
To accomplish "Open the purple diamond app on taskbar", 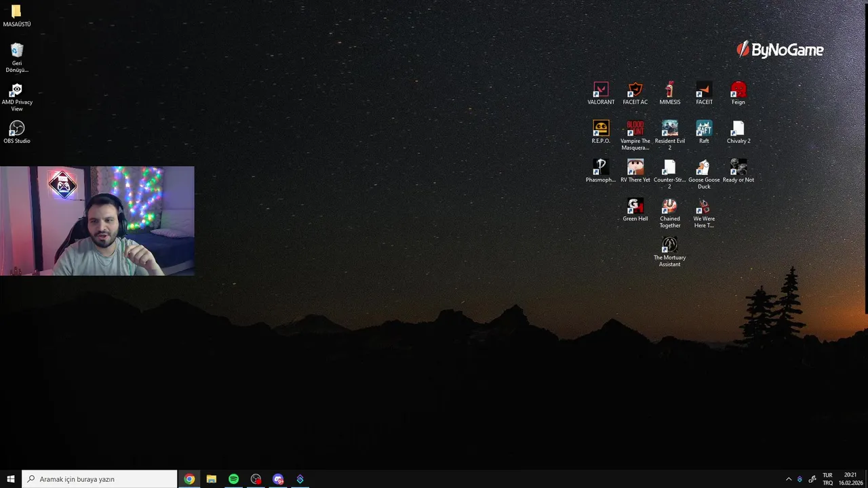I will click(x=300, y=479).
